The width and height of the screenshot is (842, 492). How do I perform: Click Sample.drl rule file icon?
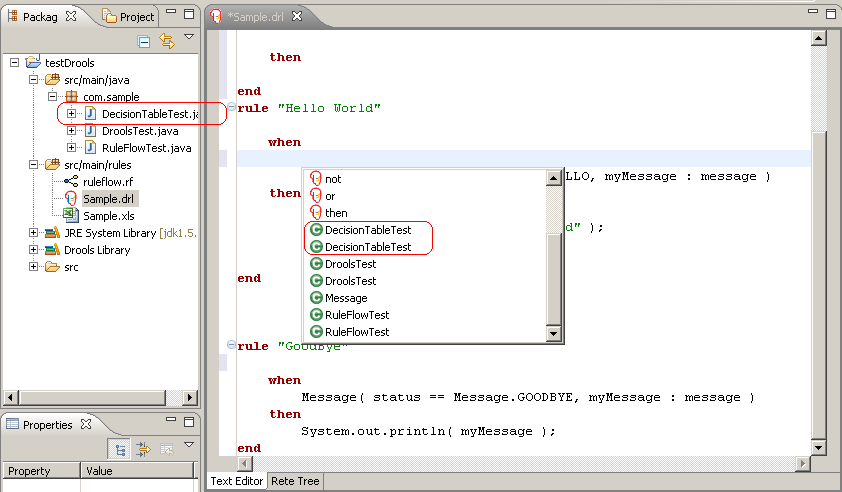pos(71,198)
